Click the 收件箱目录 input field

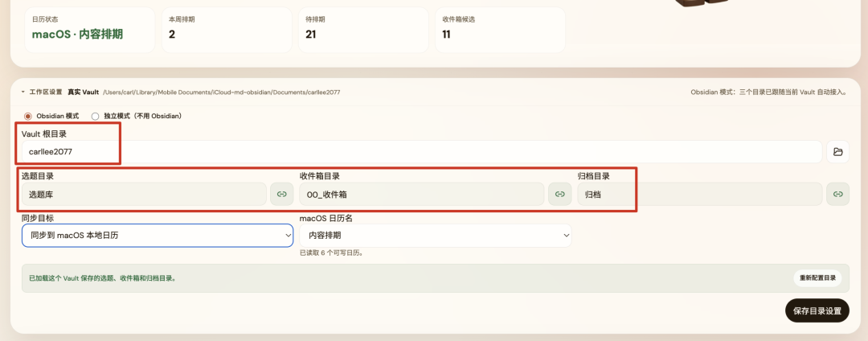coord(422,195)
